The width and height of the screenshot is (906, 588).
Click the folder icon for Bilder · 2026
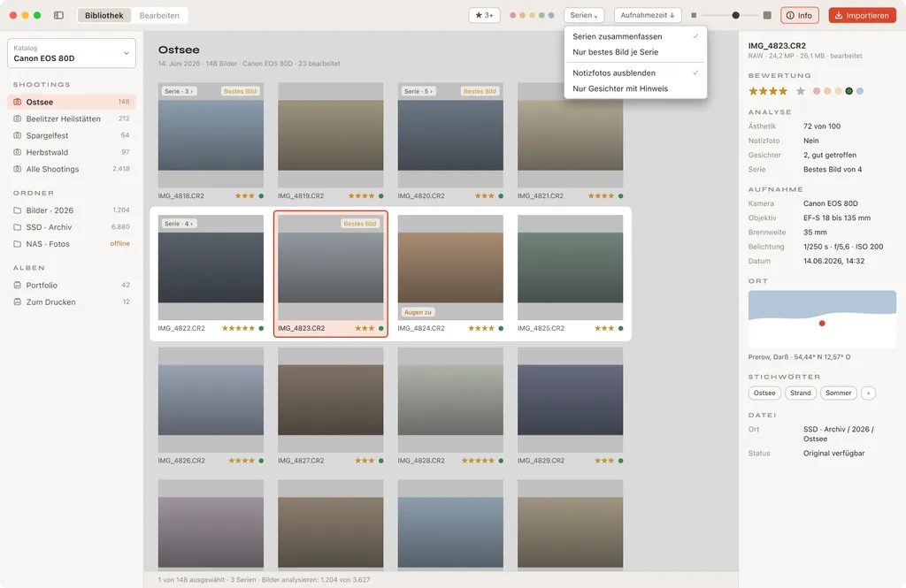18,210
